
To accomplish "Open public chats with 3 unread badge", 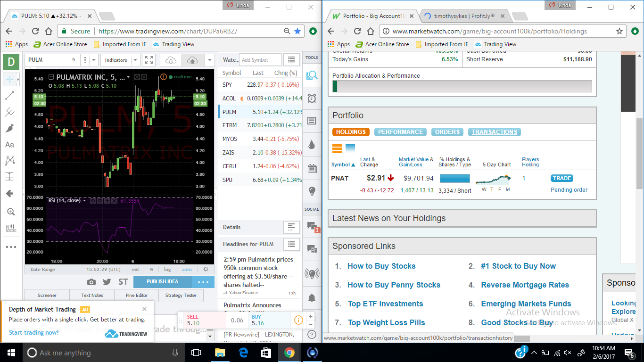I will pyautogui.click(x=312, y=227).
